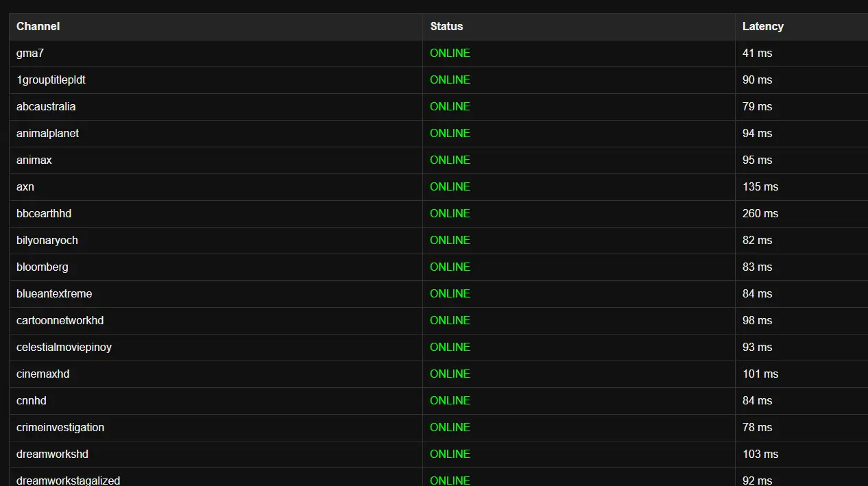Click the 93 ms latency value
The width and height of the screenshot is (868, 486).
point(757,347)
